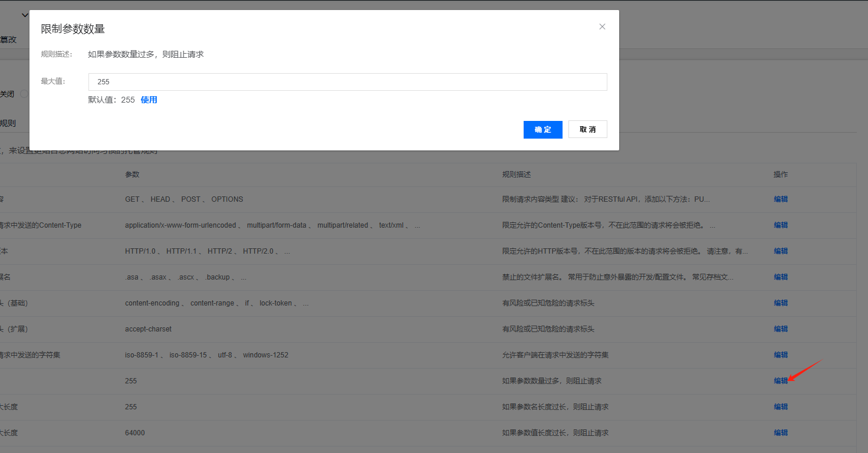Edit the iso-8859-1 charset row
The image size is (868, 453).
click(x=781, y=355)
